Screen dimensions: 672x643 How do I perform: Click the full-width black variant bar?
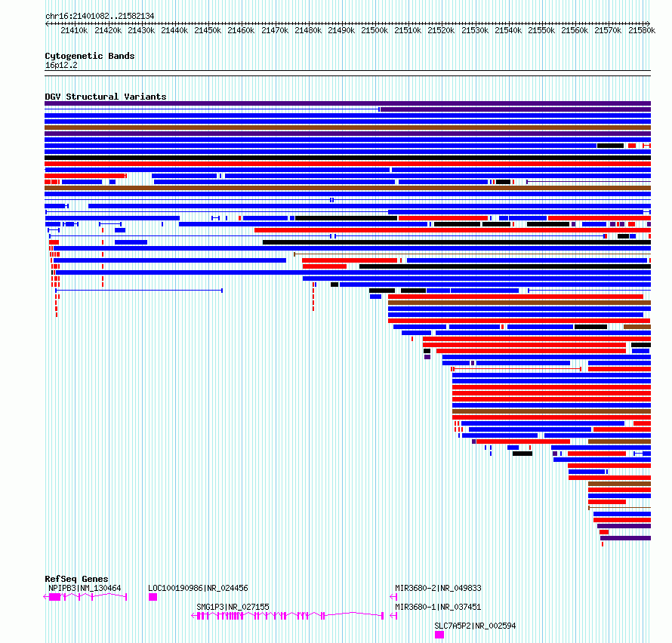(347, 158)
